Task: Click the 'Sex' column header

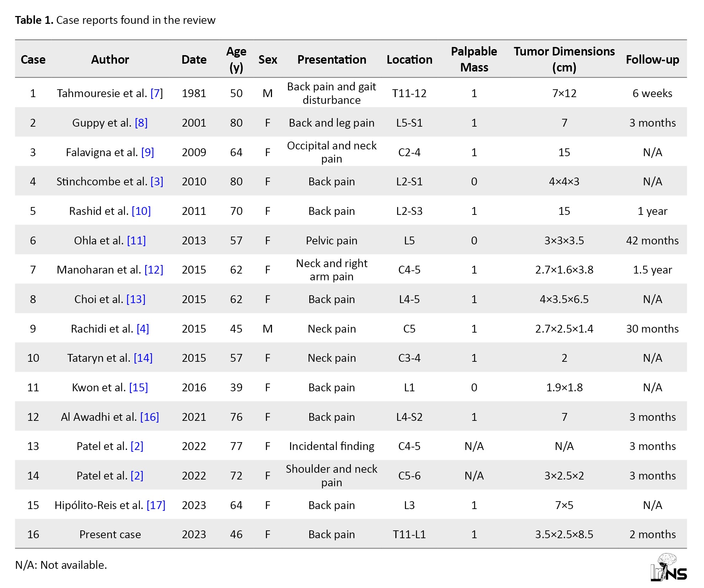Action: coord(268,59)
